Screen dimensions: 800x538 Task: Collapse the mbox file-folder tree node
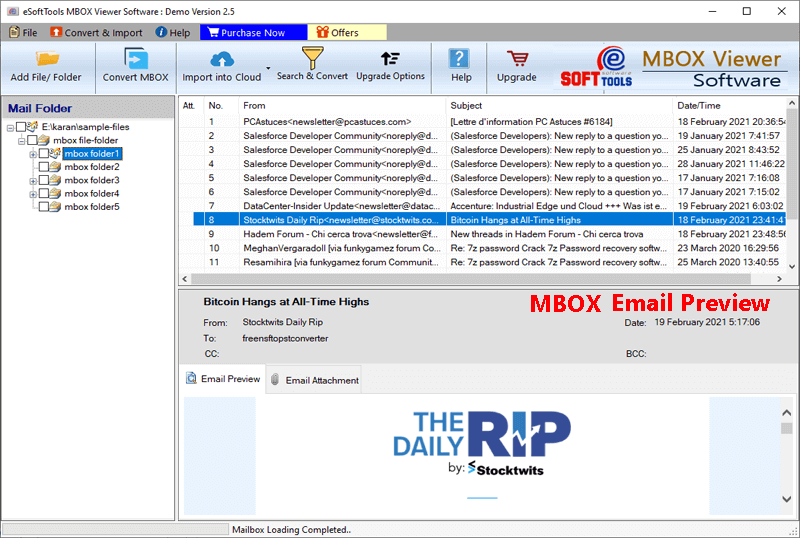click(x=21, y=141)
